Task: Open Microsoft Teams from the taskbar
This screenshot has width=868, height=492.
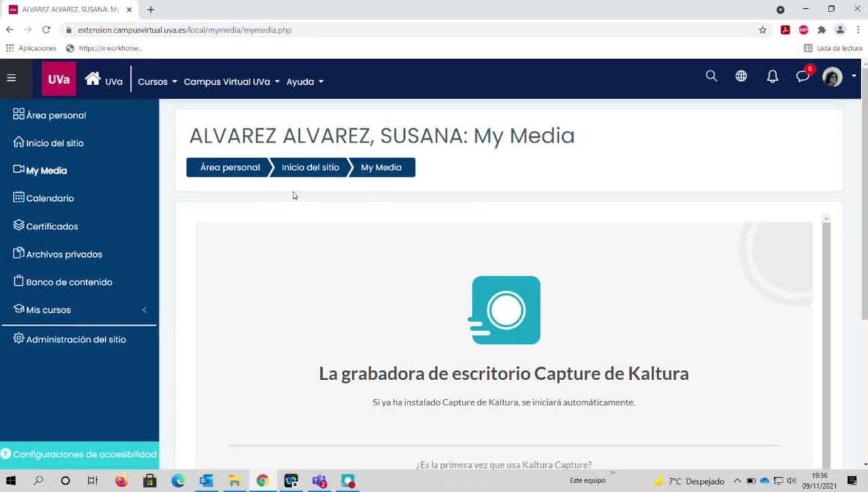Action: (319, 480)
